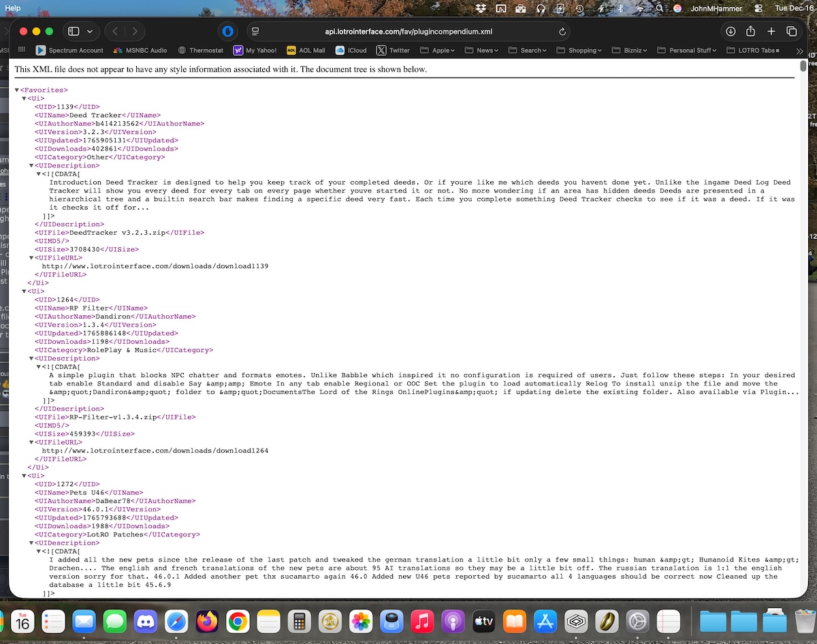
Task: Open Spotlight search in menu bar
Action: click(x=660, y=8)
